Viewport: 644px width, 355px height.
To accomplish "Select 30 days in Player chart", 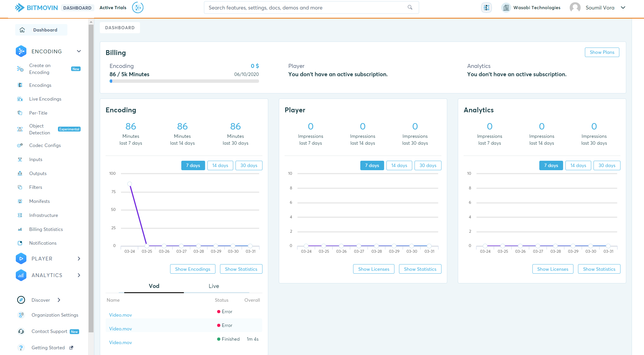I will [428, 165].
